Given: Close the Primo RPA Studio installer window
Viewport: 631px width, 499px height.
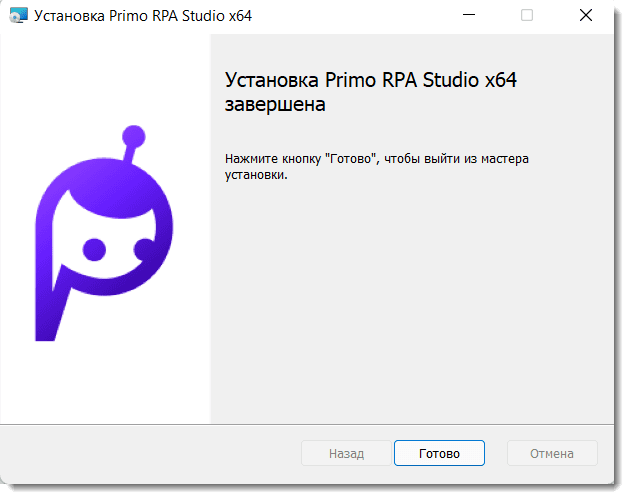Looking at the screenshot, I should (x=585, y=15).
